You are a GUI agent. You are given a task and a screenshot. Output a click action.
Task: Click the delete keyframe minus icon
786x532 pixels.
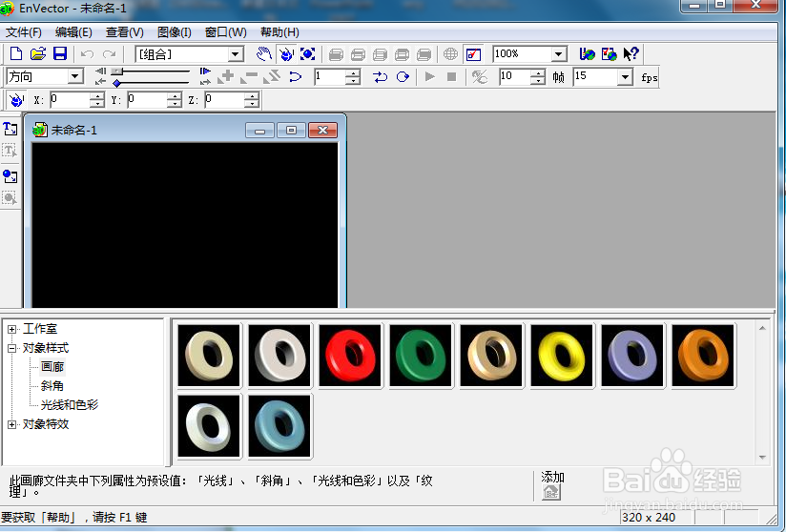pyautogui.click(x=249, y=76)
